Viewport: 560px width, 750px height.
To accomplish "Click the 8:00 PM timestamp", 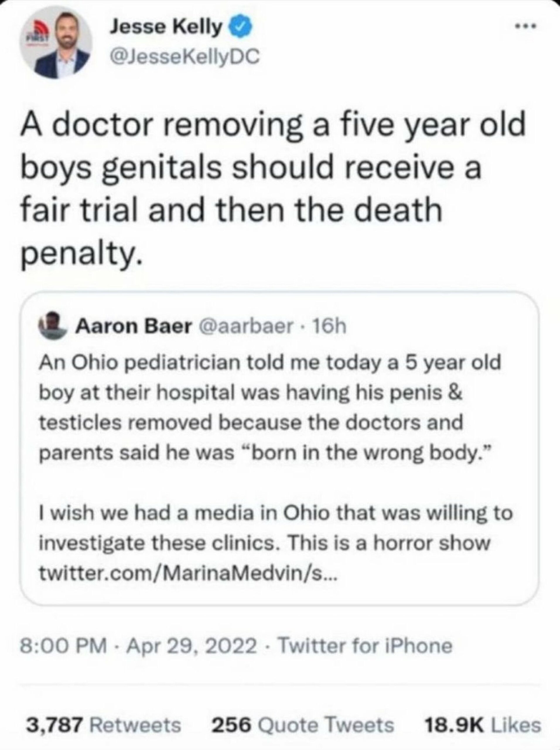I will [x=63, y=646].
